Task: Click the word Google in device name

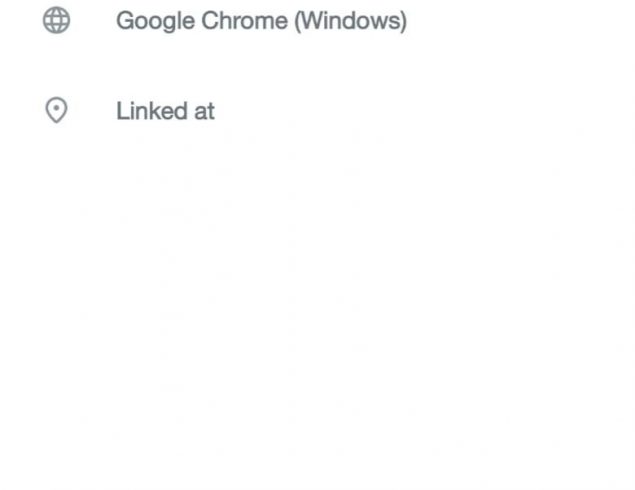Action: coord(156,21)
